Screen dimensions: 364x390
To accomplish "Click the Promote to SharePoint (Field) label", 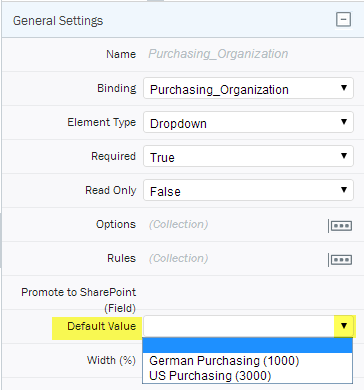I will [x=79, y=300].
